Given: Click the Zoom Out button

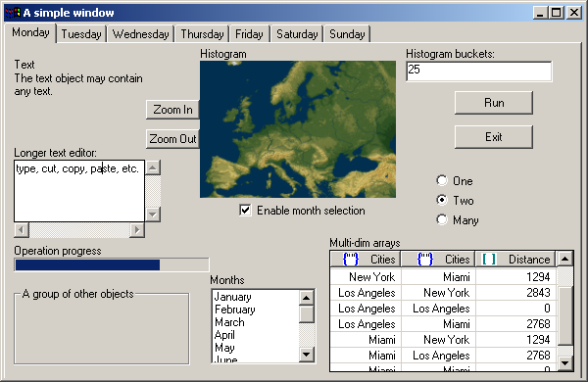Looking at the screenshot, I should click(172, 139).
